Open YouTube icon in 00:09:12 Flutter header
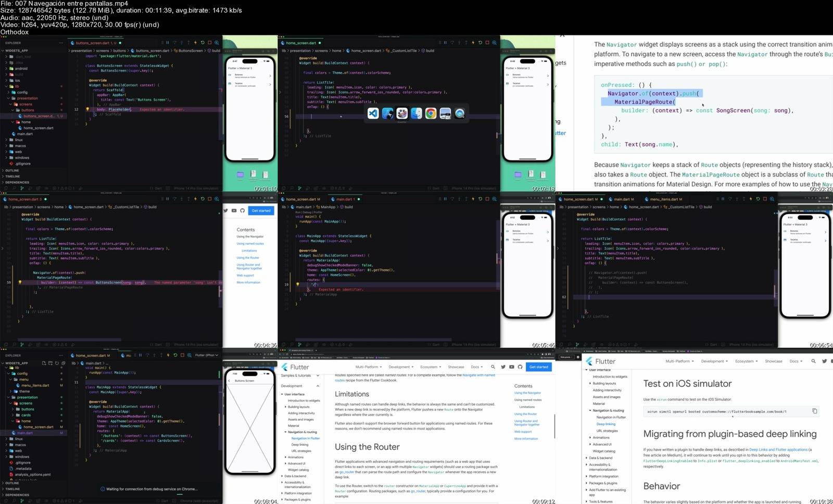Image resolution: width=833 pixels, height=504 pixels. tap(511, 367)
